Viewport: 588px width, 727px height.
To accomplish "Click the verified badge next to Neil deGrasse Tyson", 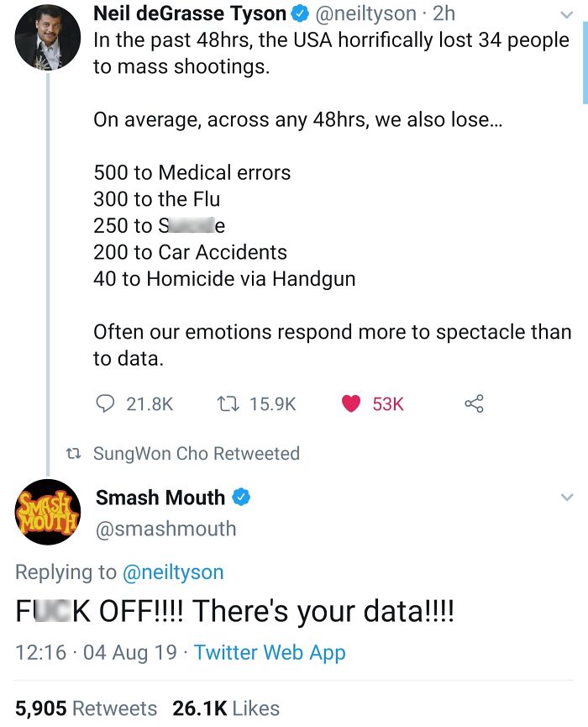I will (x=297, y=13).
